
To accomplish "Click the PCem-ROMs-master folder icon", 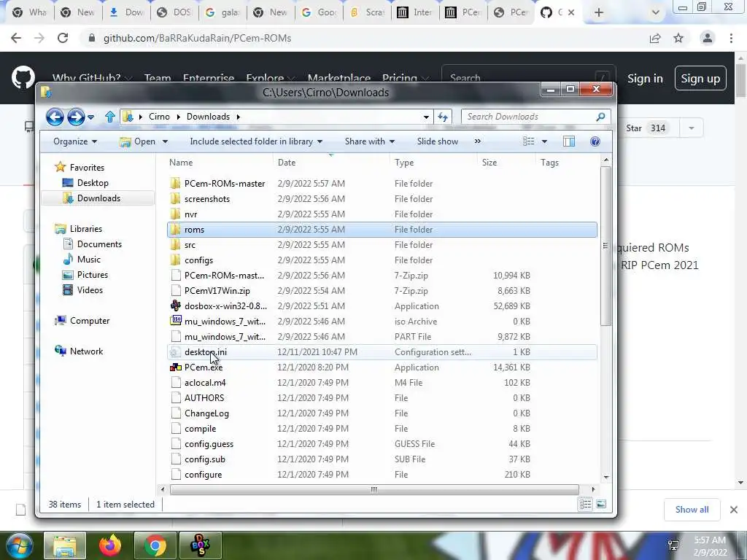I will coord(176,183).
